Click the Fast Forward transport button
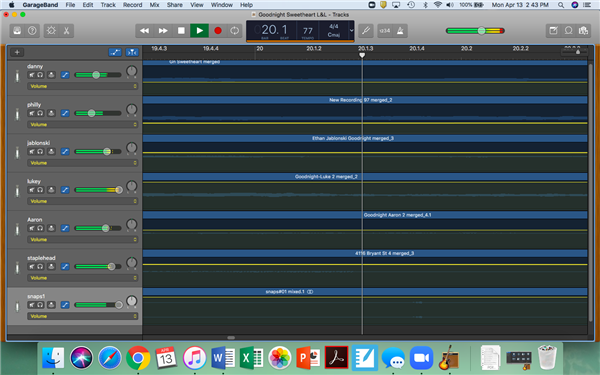 tap(163, 31)
